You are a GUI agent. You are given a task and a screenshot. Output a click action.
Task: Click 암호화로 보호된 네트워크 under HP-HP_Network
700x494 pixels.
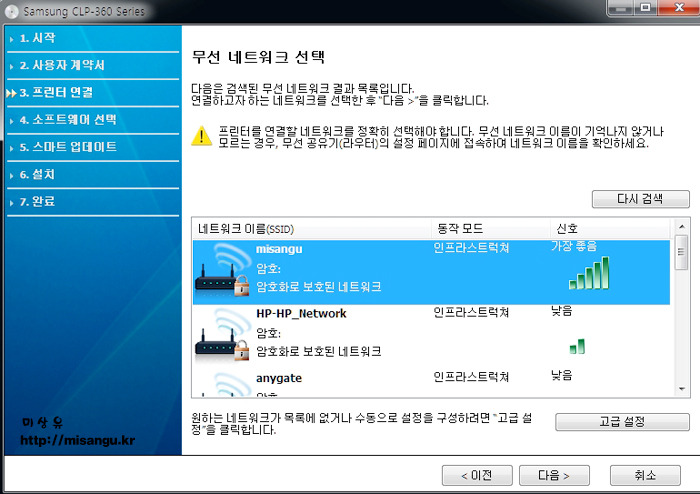click(319, 352)
